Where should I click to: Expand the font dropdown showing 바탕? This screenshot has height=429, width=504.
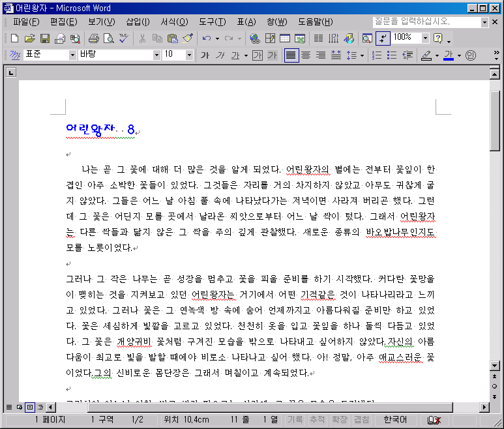[x=156, y=55]
